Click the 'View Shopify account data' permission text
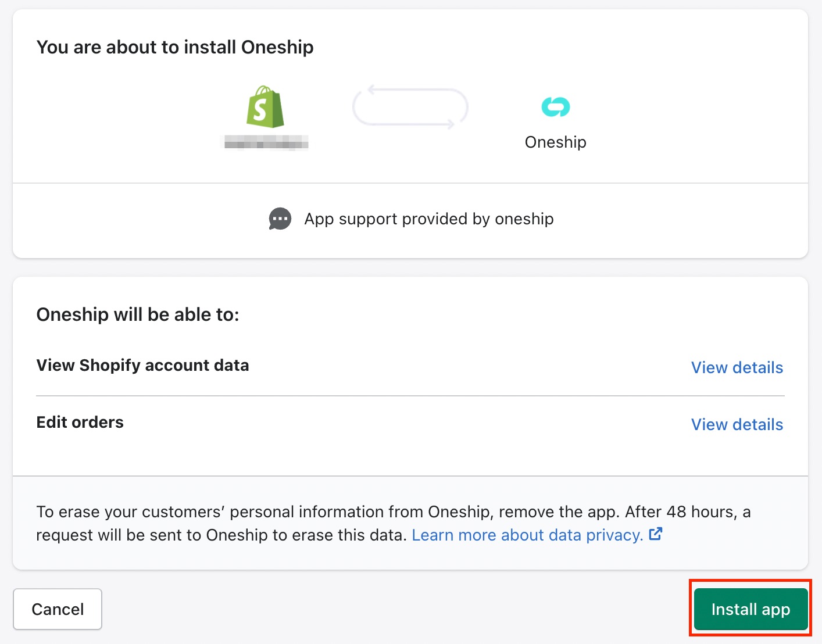The height and width of the screenshot is (644, 822). [142, 365]
